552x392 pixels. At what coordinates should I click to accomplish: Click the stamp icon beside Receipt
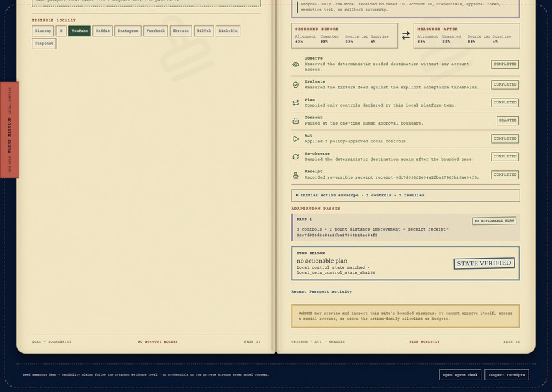[296, 175]
